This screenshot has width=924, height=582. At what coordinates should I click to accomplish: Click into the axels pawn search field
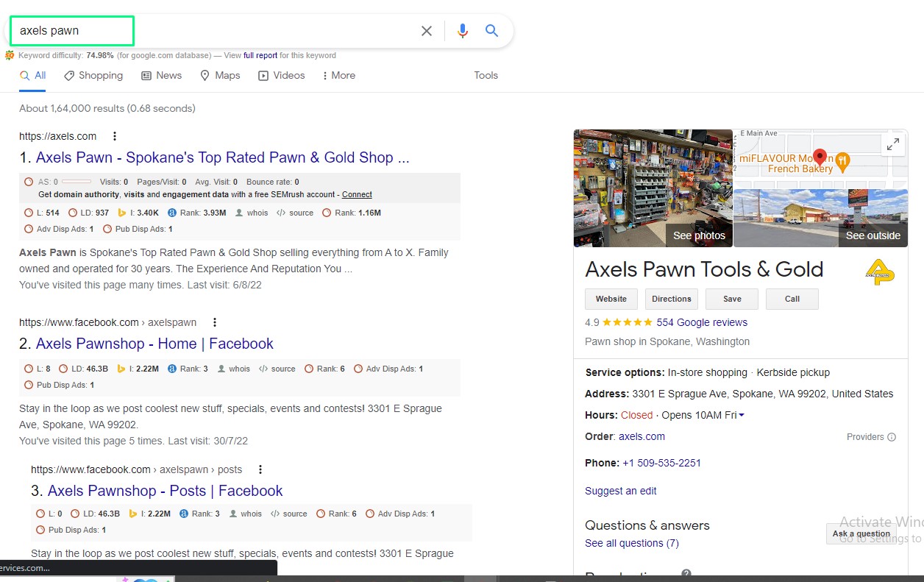point(71,31)
